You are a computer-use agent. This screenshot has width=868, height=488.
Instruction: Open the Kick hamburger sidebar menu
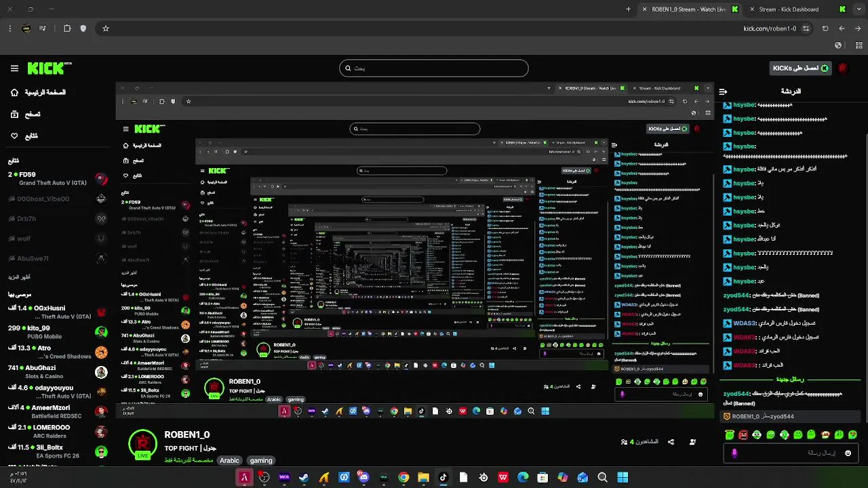(14, 68)
